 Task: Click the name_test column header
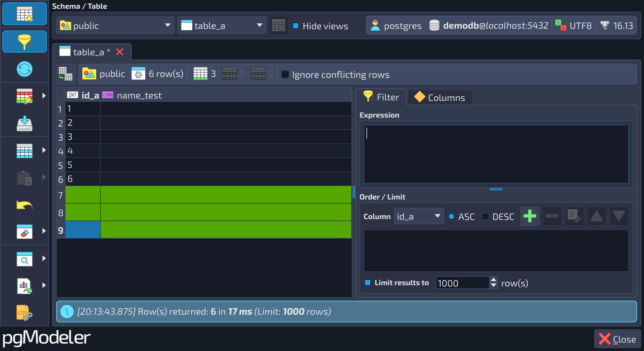tap(226, 95)
